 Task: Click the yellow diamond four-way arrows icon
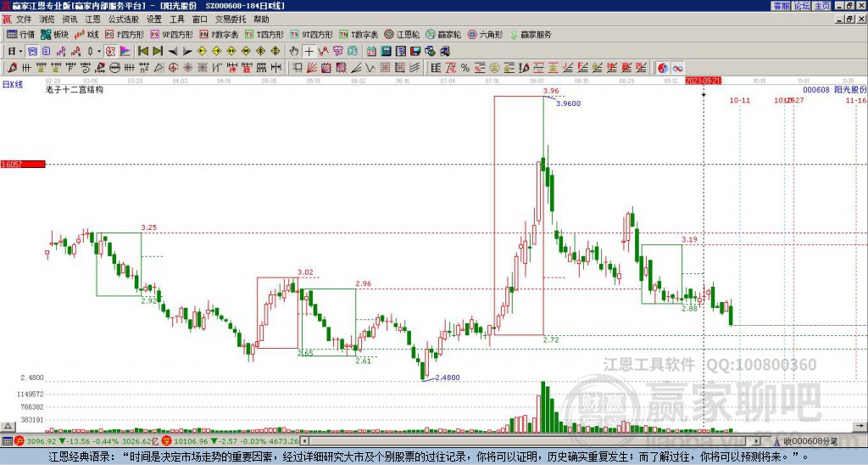275,51
